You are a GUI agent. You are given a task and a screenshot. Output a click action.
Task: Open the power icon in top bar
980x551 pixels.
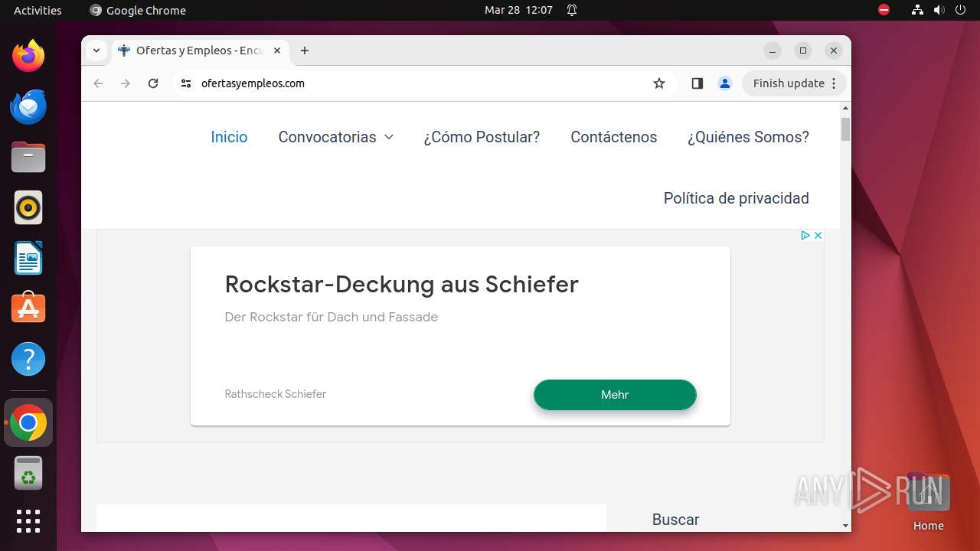(960, 10)
